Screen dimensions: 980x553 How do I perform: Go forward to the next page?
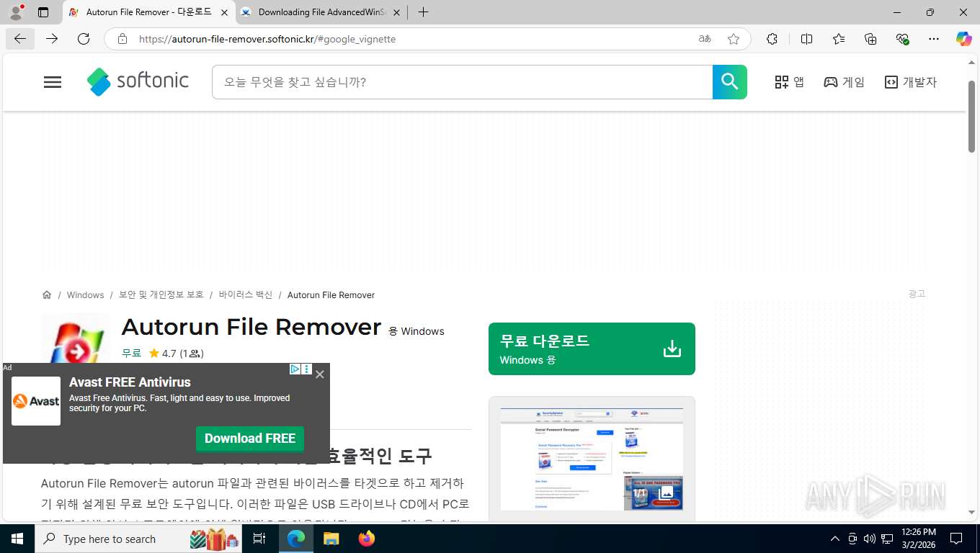[52, 39]
